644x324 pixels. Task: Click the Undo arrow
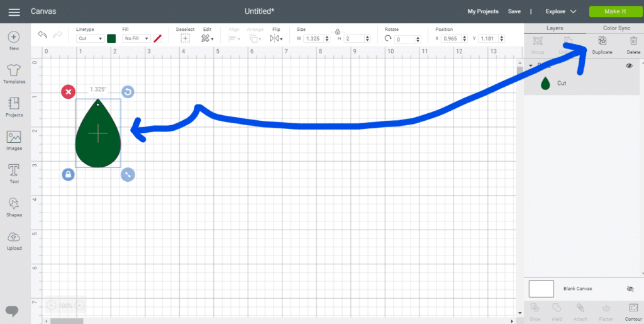[42, 35]
